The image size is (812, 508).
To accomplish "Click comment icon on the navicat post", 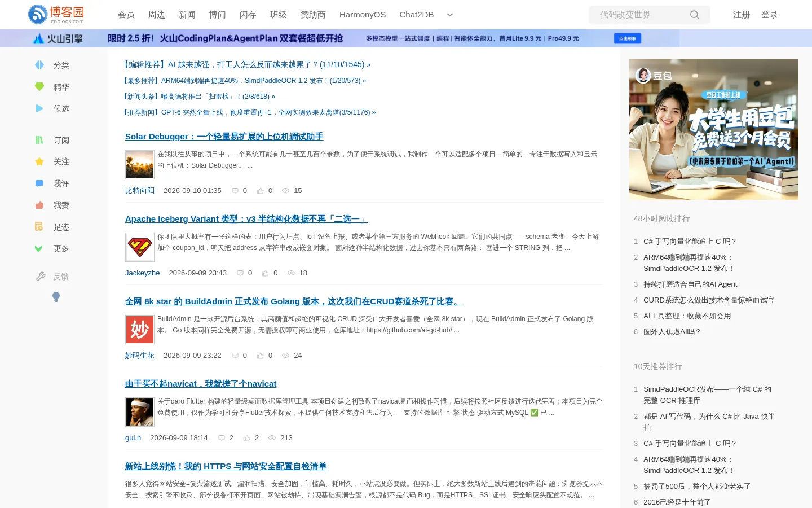I will pyautogui.click(x=222, y=438).
